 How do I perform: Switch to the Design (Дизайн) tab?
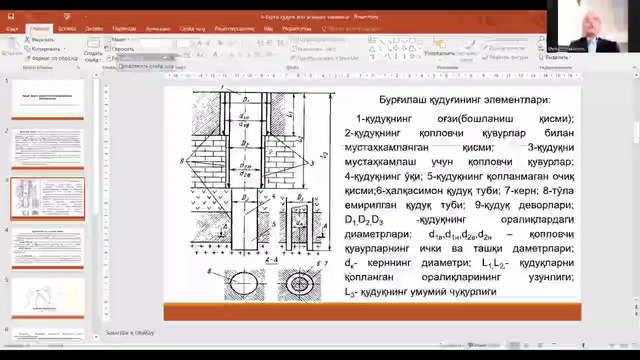point(94,29)
